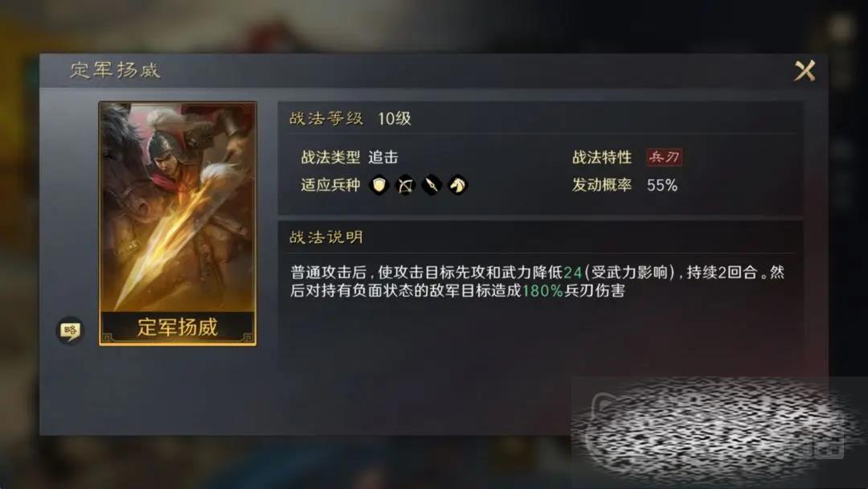
Task: Click the green 180% damage value
Action: click(542, 290)
